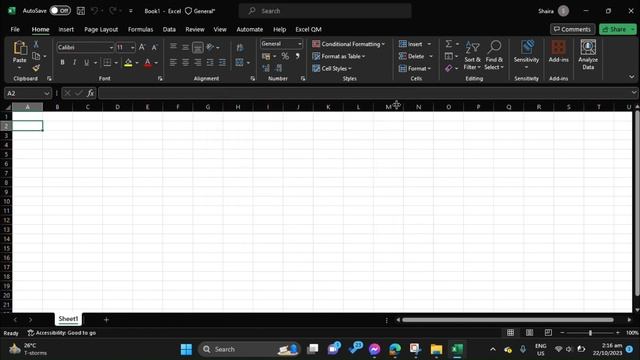Click the Font Color red swatch

coord(148,62)
